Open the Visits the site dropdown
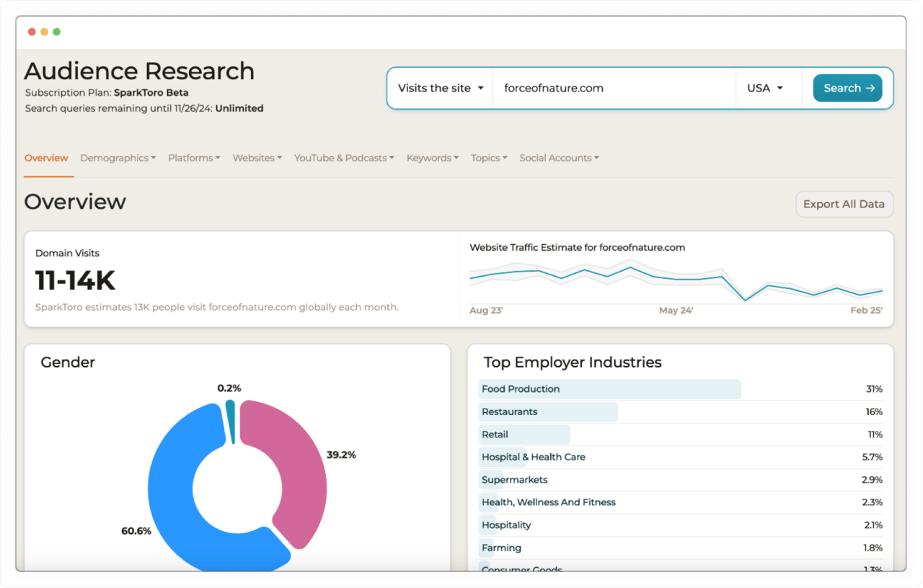This screenshot has height=588, width=923. pos(440,88)
